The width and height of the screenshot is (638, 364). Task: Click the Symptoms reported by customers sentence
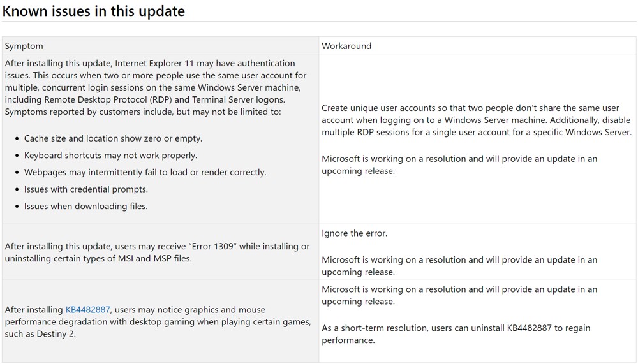(143, 112)
